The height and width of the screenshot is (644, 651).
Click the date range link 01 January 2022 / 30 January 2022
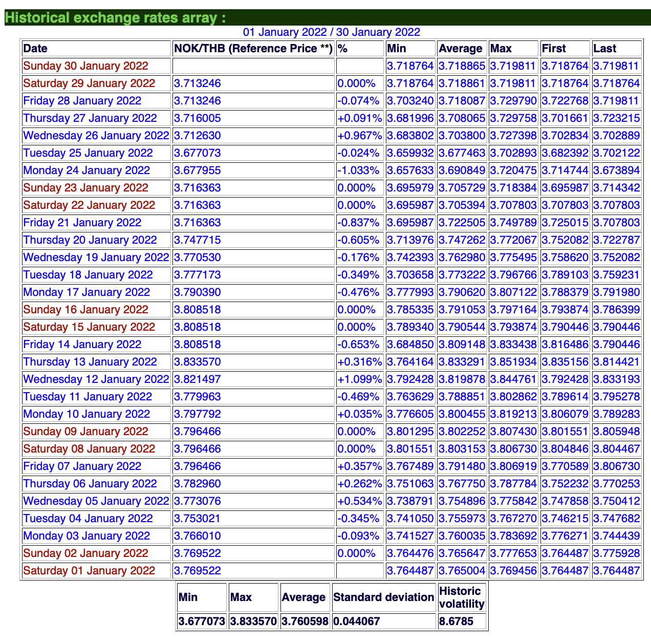click(x=331, y=32)
